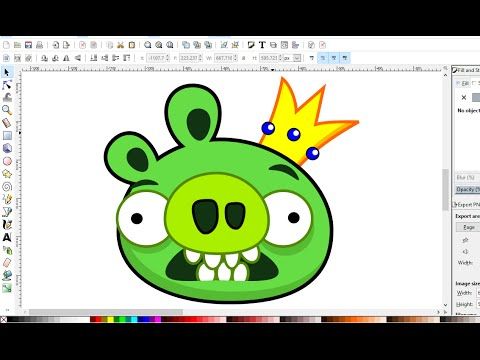Zoom to fit selection in window
The width and height of the screenshot is (480, 360).
[x=148, y=45]
